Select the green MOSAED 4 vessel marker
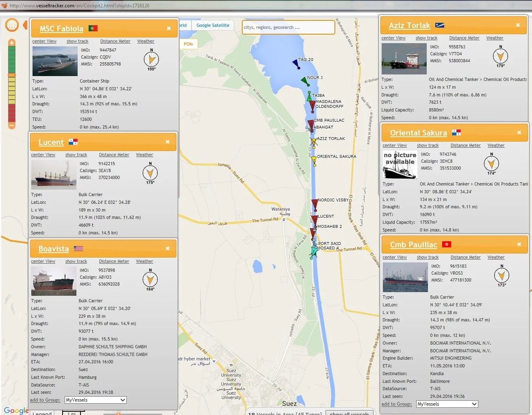532x415 pixels. point(314,250)
